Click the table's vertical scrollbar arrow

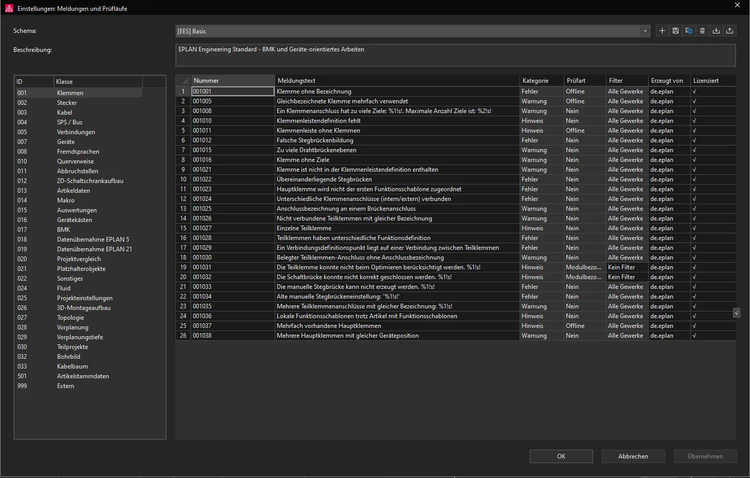[737, 313]
